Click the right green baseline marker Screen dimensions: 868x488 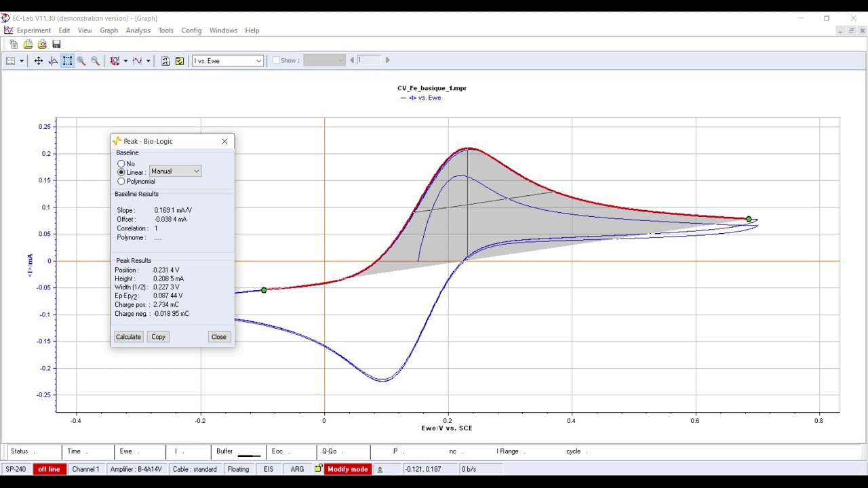click(749, 219)
